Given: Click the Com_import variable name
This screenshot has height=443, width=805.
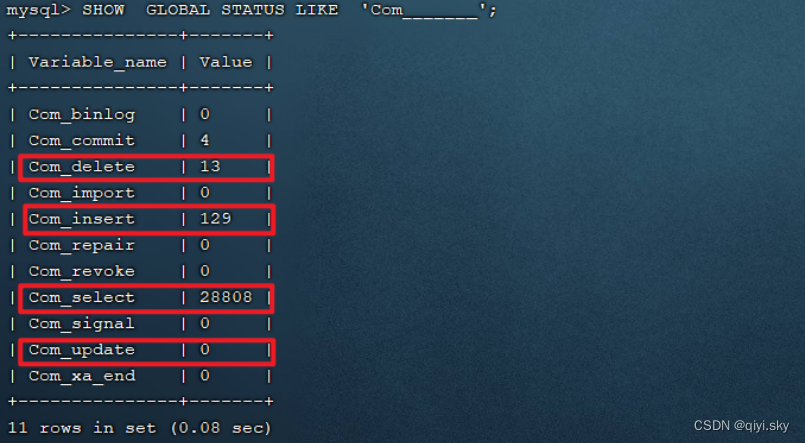Looking at the screenshot, I should point(82,193).
